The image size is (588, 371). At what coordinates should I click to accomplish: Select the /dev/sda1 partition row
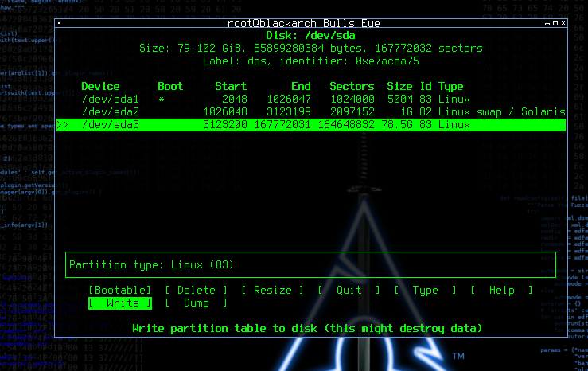point(311,99)
